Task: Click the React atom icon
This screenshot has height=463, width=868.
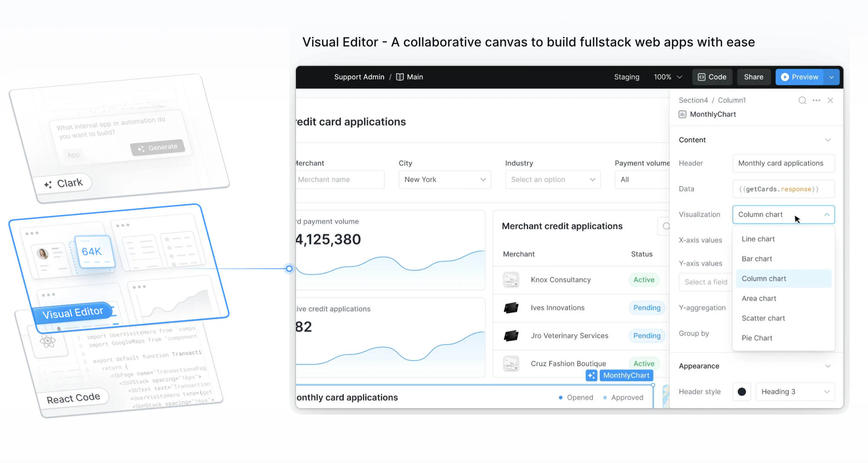Action: coord(47,341)
